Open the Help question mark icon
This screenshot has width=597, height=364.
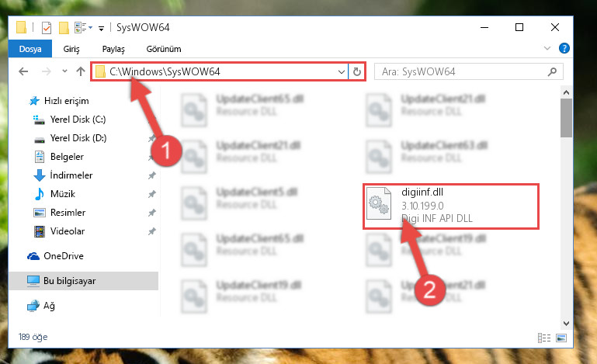coord(564,48)
